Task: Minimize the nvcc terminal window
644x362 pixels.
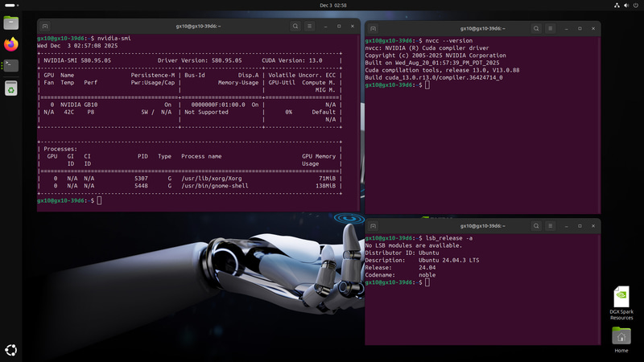Action: point(567,29)
